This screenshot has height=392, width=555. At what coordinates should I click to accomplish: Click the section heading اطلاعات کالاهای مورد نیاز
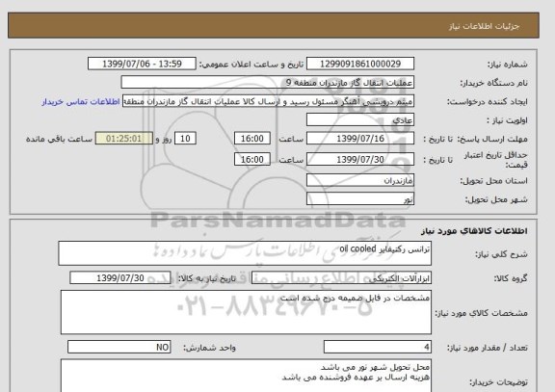(474, 231)
